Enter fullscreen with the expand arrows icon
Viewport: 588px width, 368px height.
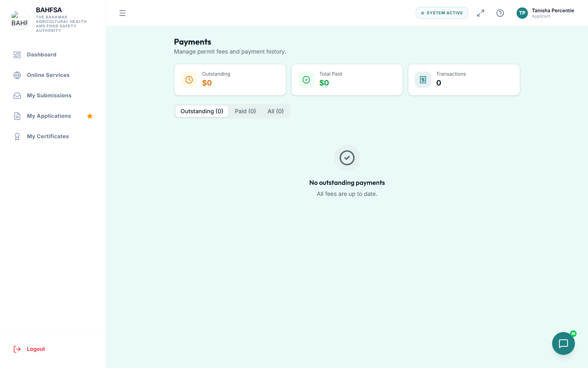pos(481,13)
